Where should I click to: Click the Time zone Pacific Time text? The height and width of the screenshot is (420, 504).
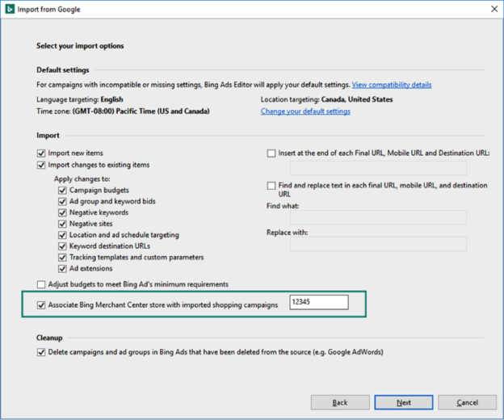123,111
